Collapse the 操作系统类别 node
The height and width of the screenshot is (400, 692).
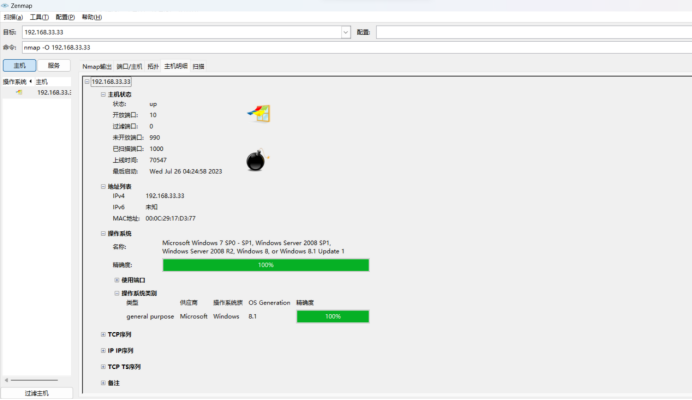pyautogui.click(x=116, y=293)
